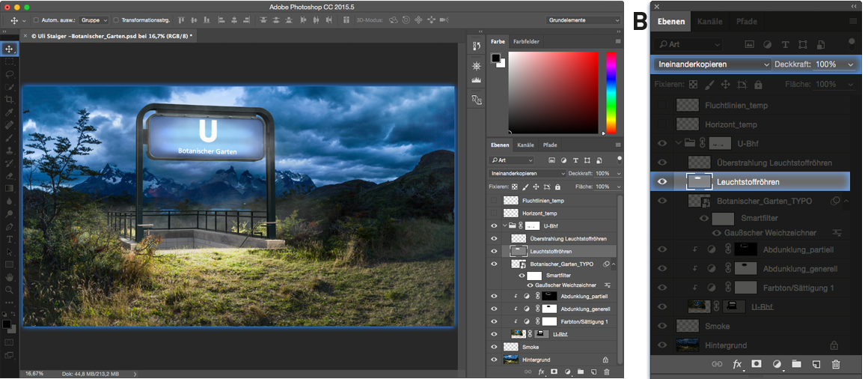Screen dimensions: 868x379
Task: Select the Pen tool
Action: (10, 227)
